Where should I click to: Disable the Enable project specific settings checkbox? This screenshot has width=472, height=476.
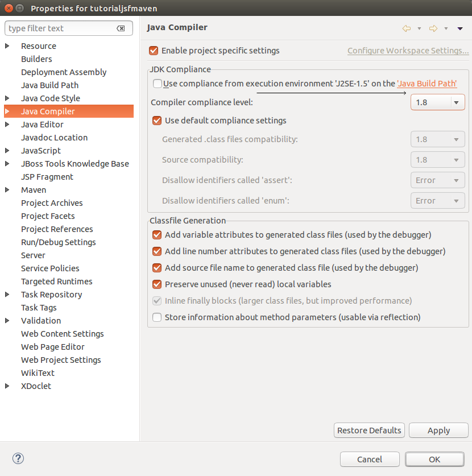point(154,50)
